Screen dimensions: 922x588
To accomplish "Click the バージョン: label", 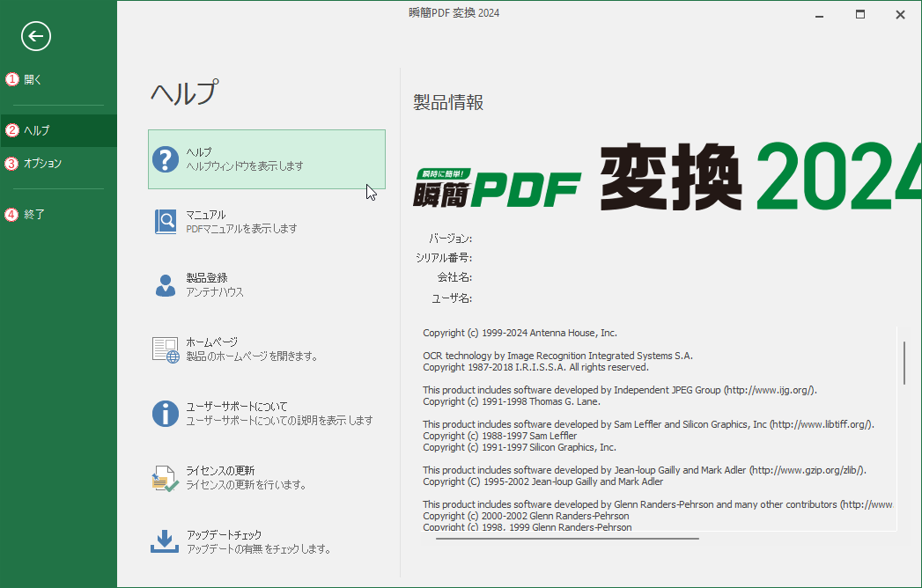I will 450,239.
